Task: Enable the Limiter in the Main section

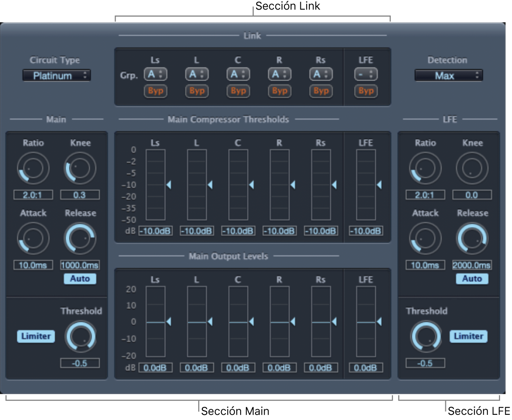Action: [x=36, y=336]
